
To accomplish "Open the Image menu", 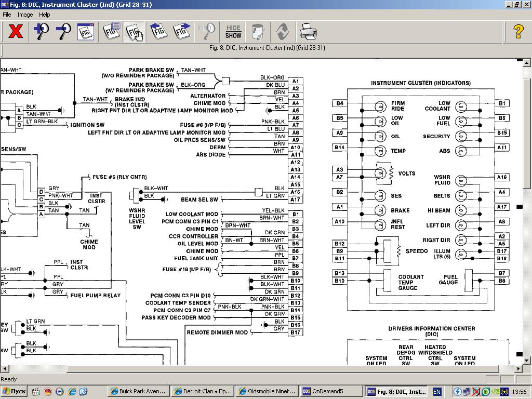I will coord(25,15).
